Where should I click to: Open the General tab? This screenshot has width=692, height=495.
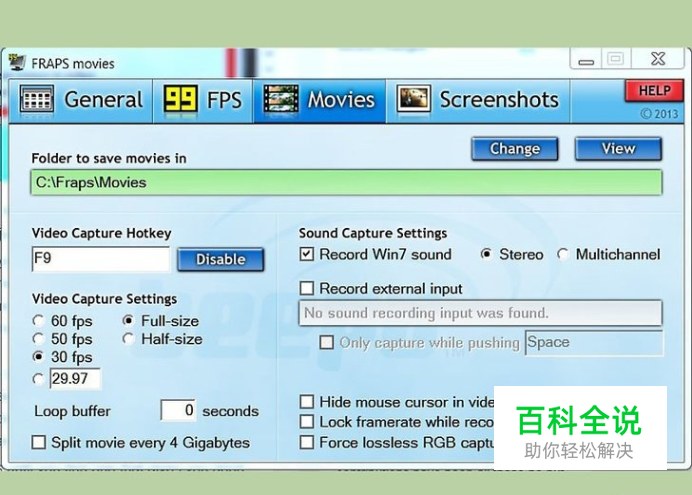[x=81, y=101]
